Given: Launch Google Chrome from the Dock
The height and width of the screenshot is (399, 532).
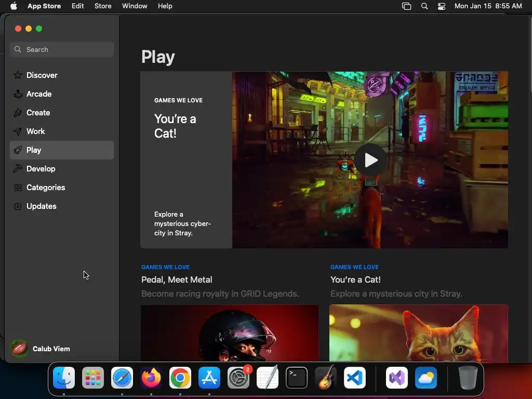Looking at the screenshot, I should tap(180, 378).
